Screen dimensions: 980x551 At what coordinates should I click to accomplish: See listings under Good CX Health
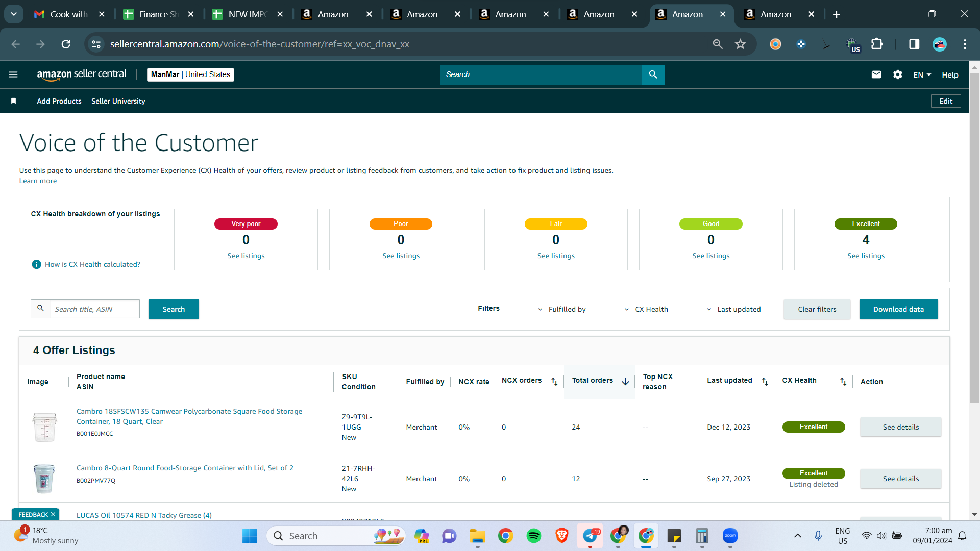711,256
